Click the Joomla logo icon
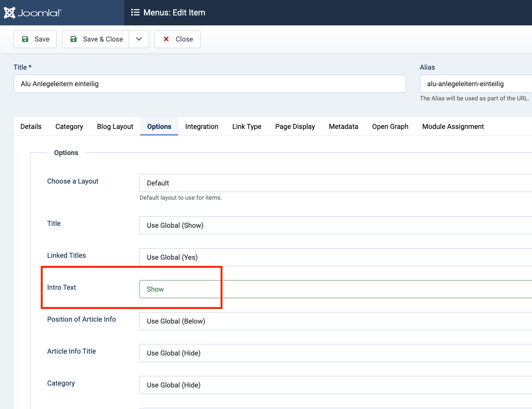Screen dimensions: 532x409 [x=10, y=13]
